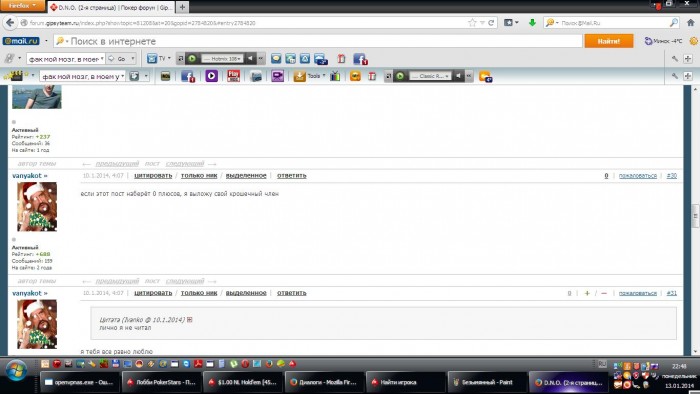Open the red Play toolbar icon

(x=233, y=76)
